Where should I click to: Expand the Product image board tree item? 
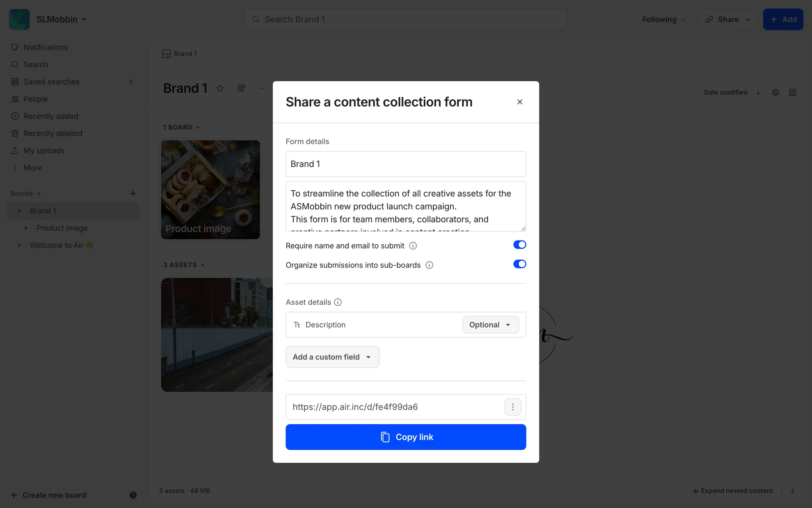[26, 228]
